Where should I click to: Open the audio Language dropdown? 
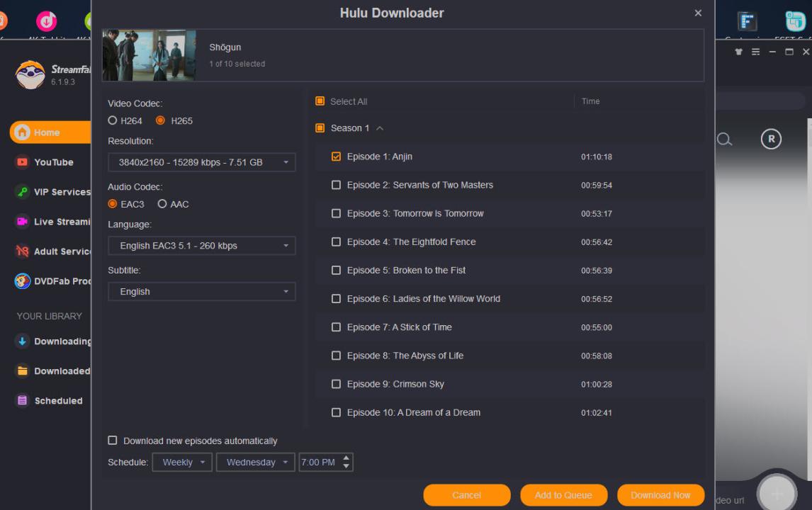pyautogui.click(x=201, y=245)
